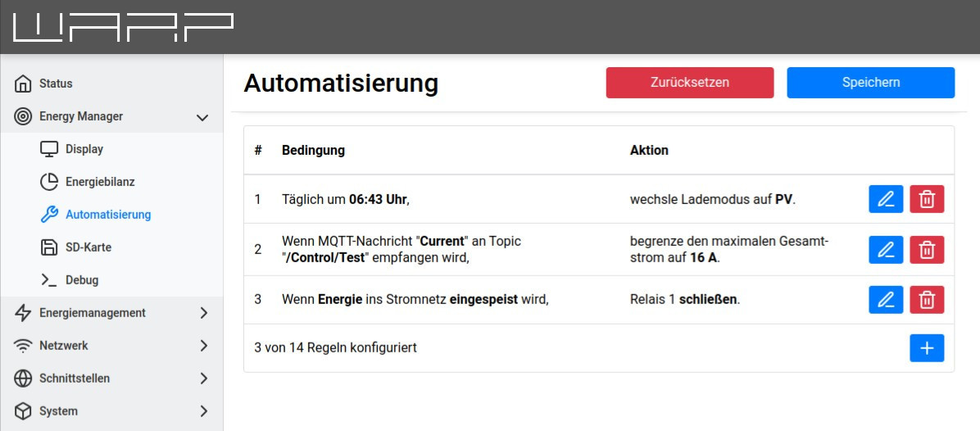Edit the MQTT message rule

click(886, 250)
